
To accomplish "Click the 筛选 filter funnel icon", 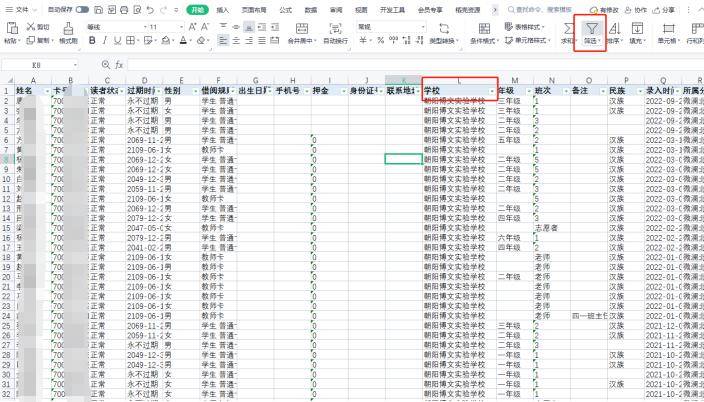I will tap(591, 29).
